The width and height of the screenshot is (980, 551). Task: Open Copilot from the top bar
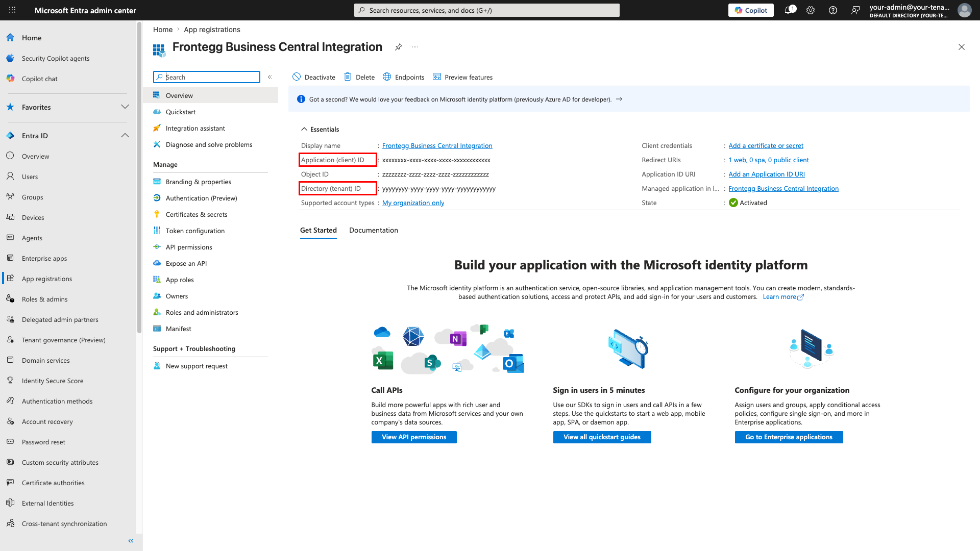[x=751, y=10]
